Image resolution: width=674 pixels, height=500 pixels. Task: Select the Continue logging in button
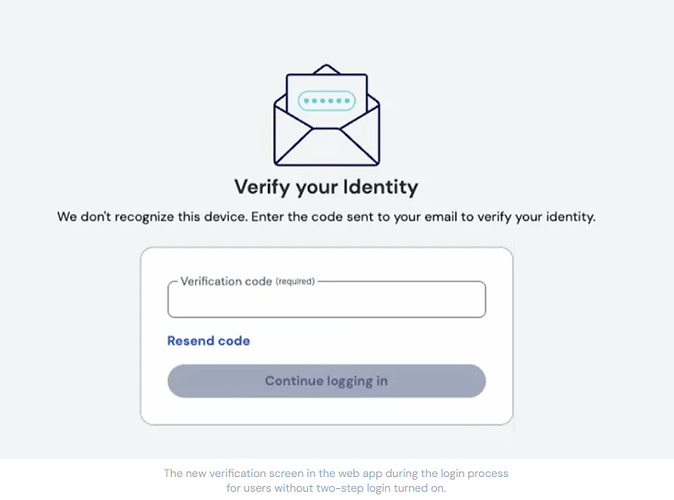pos(327,381)
